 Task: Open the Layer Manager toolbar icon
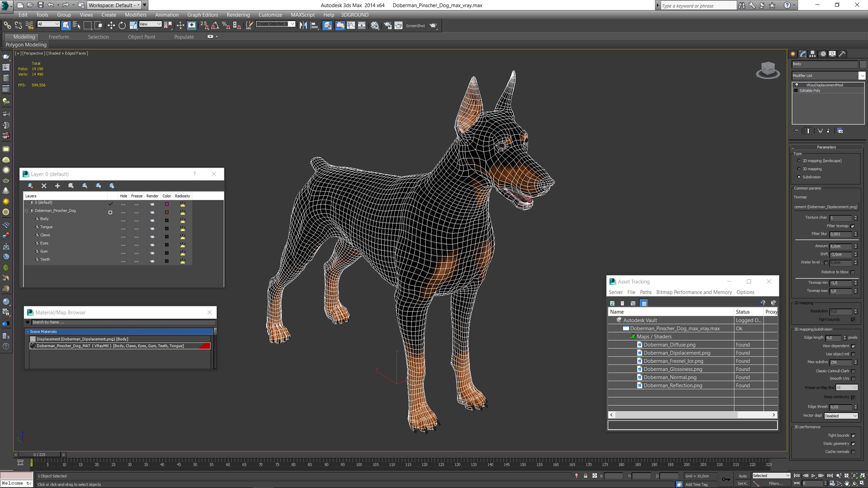coord(327,25)
